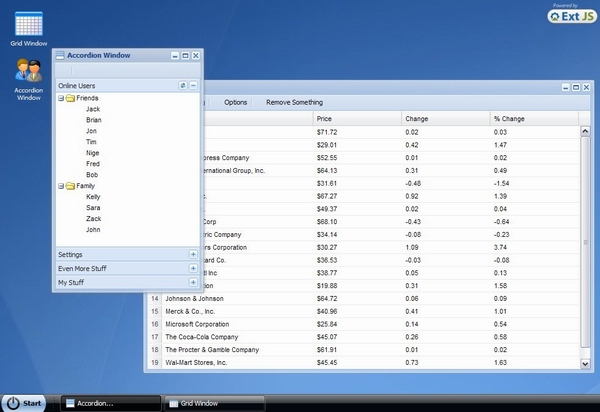Select the Johnson & Johnson row

coord(364,298)
